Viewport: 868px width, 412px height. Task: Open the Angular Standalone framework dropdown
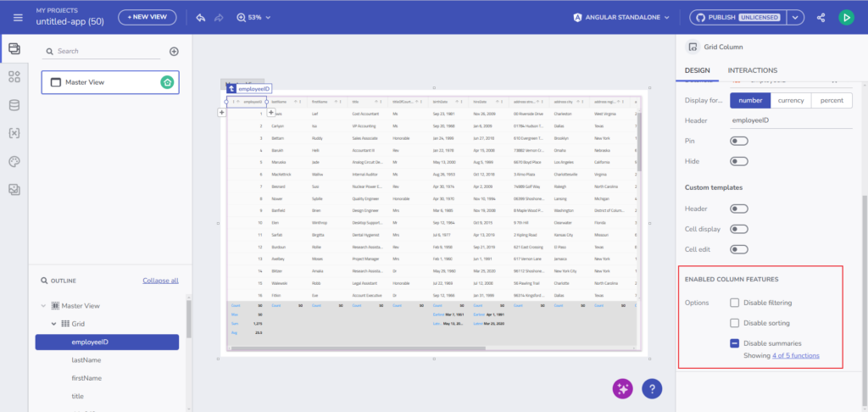point(621,17)
